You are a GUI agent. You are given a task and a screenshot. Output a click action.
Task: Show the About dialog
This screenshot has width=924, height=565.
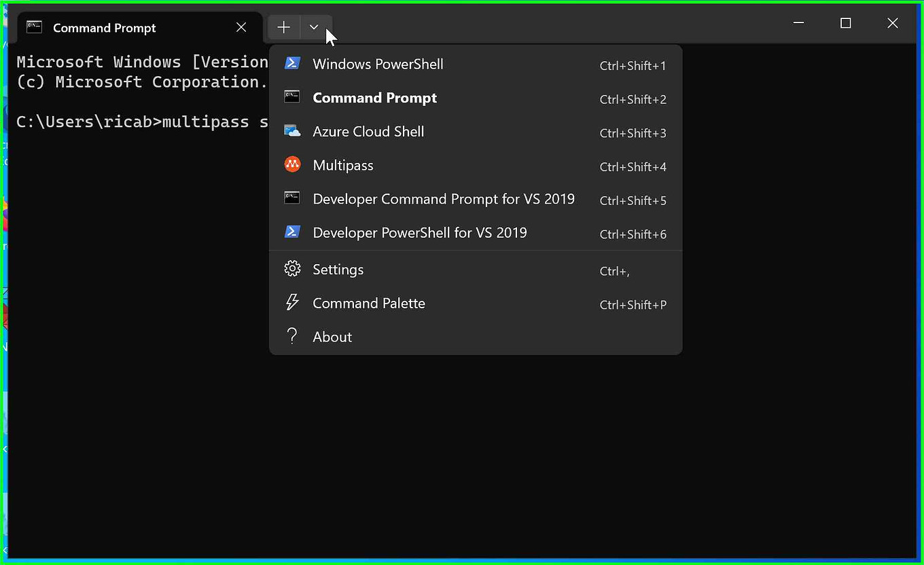click(x=332, y=336)
